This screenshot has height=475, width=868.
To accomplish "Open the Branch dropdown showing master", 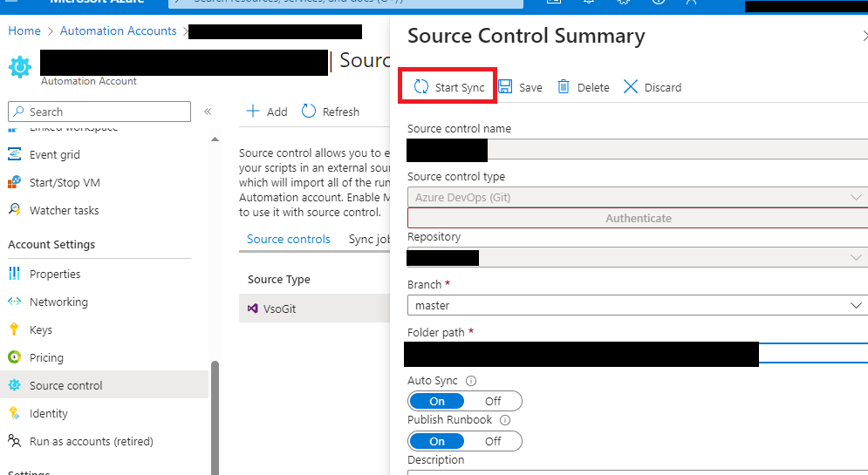I will 637,305.
